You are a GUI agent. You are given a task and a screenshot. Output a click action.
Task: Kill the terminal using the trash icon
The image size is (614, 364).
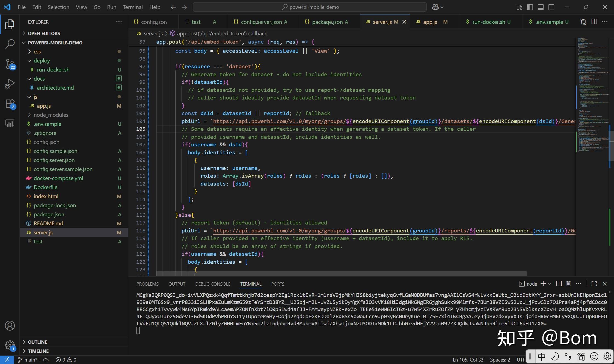pos(568,284)
